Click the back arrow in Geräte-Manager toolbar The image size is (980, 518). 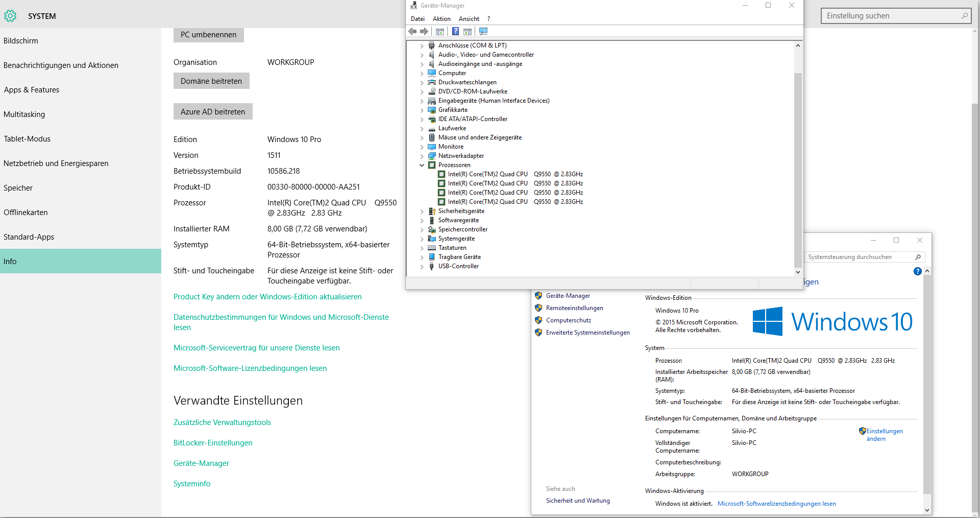[x=412, y=32]
